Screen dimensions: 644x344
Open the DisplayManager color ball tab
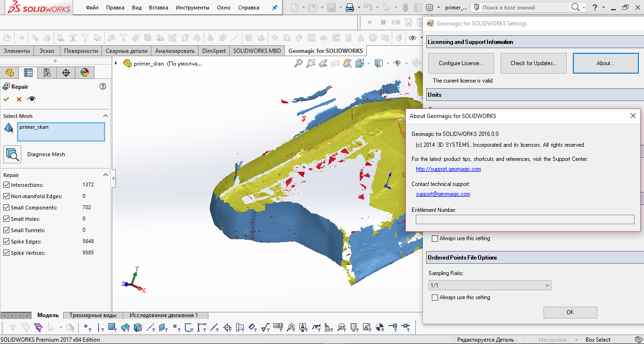pyautogui.click(x=85, y=72)
